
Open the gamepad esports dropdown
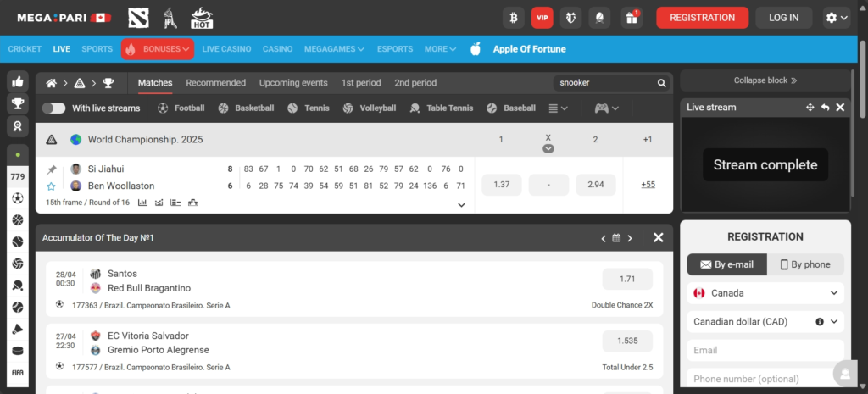[x=607, y=108]
